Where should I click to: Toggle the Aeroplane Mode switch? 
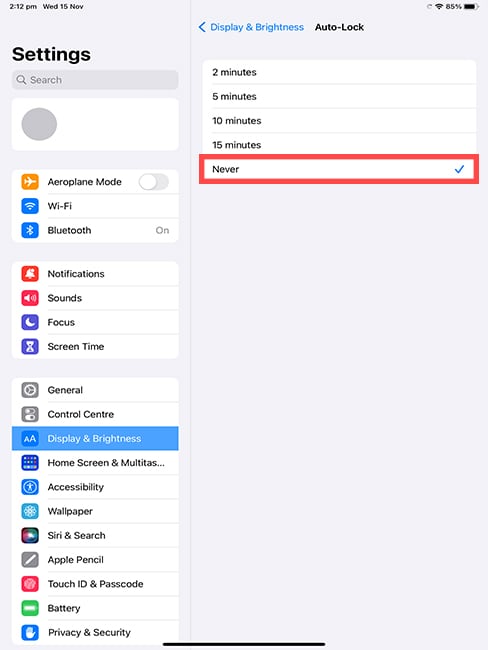click(x=154, y=182)
